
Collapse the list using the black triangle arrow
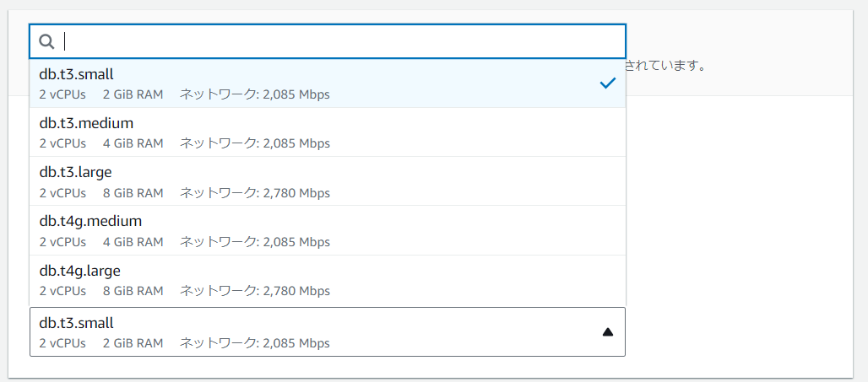(608, 331)
